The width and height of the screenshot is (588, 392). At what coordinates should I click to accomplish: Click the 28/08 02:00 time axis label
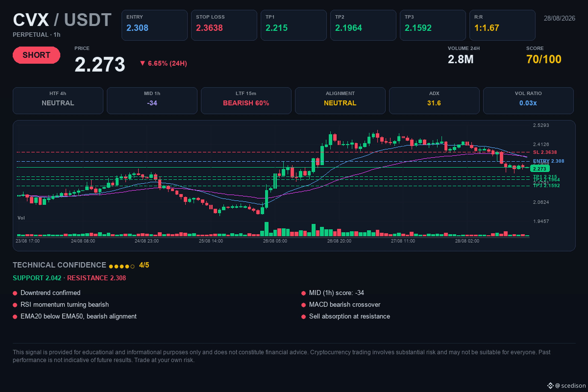[x=467, y=241]
